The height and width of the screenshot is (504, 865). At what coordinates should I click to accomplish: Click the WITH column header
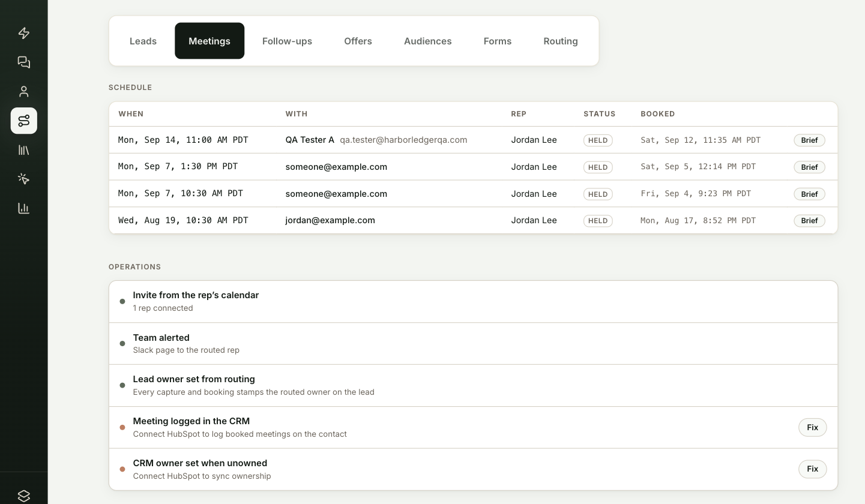point(297,114)
